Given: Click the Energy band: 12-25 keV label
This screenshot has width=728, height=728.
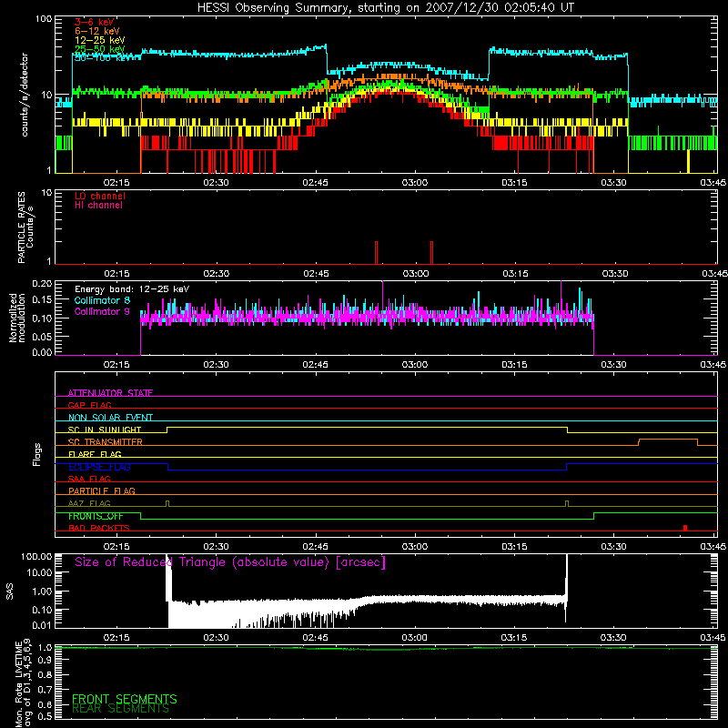Looking at the screenshot, I should 132,289.
